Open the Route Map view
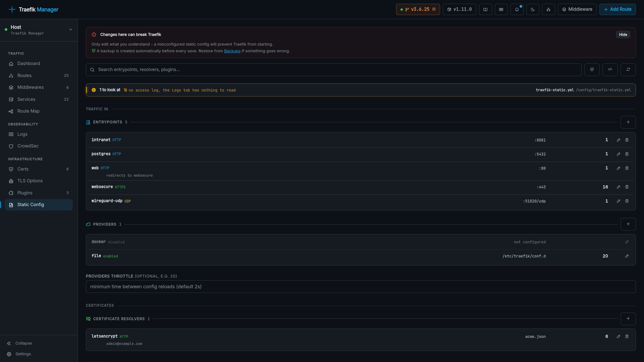644x362 pixels. tap(39, 111)
